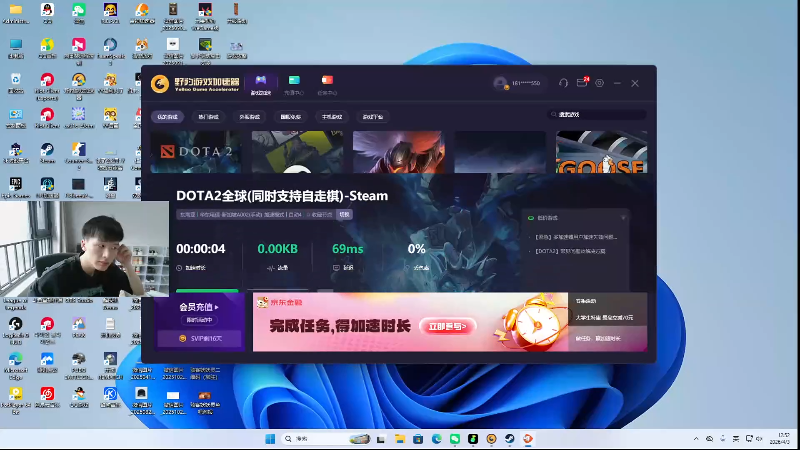The image size is (800, 450).
Task: Open the first announcement in the notice list
Action: 576,237
